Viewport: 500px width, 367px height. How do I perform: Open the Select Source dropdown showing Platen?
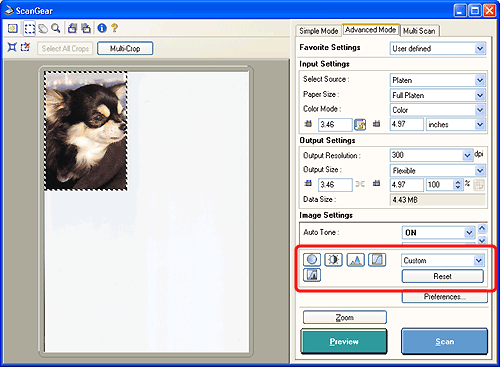[438, 80]
